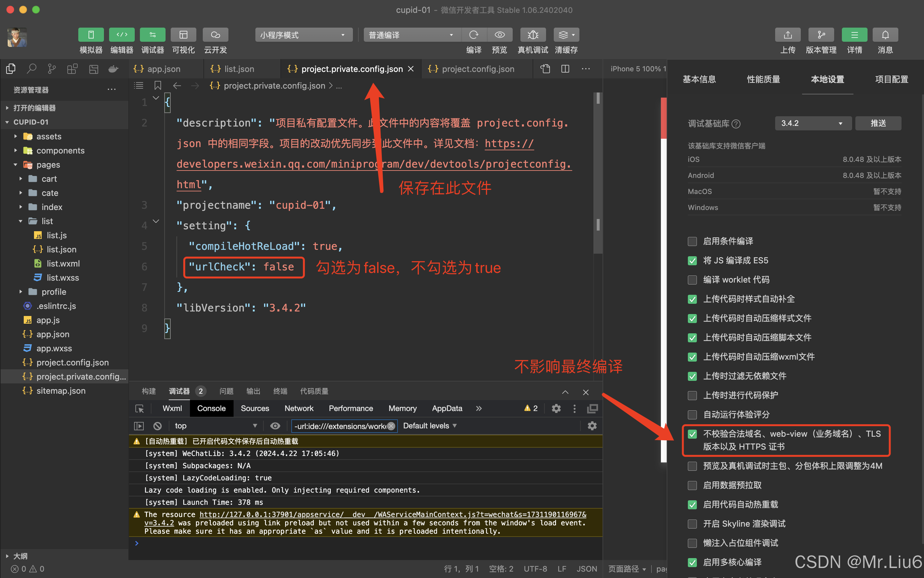Show more devtools tabs chevron
Image resolution: width=924 pixels, height=578 pixels.
(x=479, y=408)
